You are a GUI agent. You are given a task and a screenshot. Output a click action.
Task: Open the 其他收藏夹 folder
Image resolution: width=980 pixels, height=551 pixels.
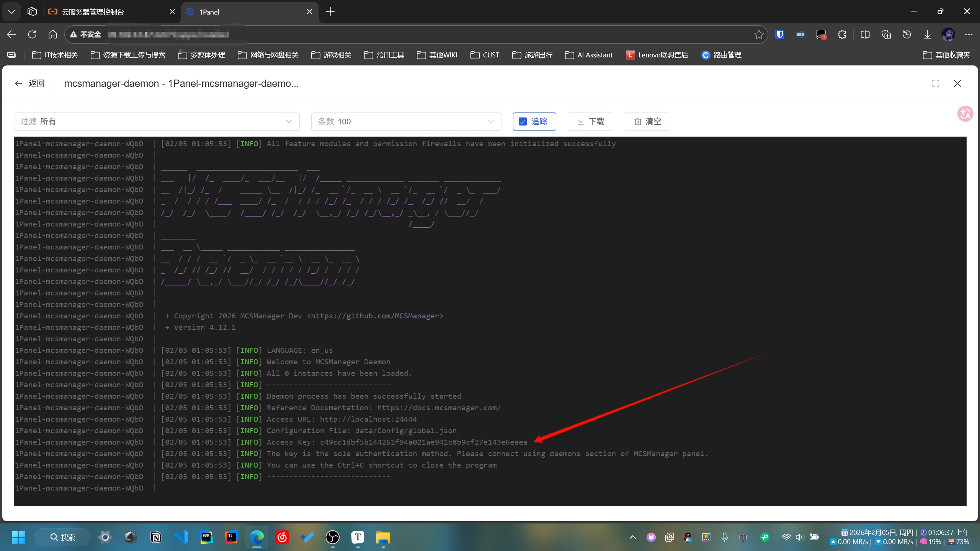pos(946,55)
